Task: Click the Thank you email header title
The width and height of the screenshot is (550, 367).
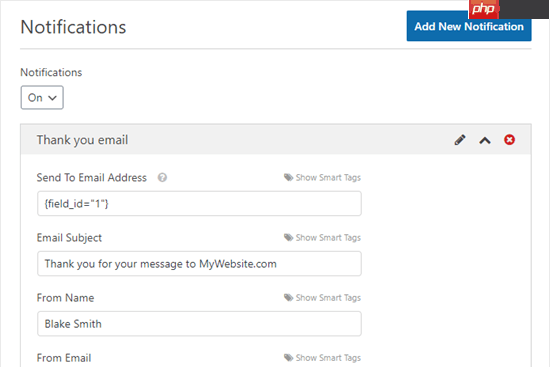Action: 82,140
